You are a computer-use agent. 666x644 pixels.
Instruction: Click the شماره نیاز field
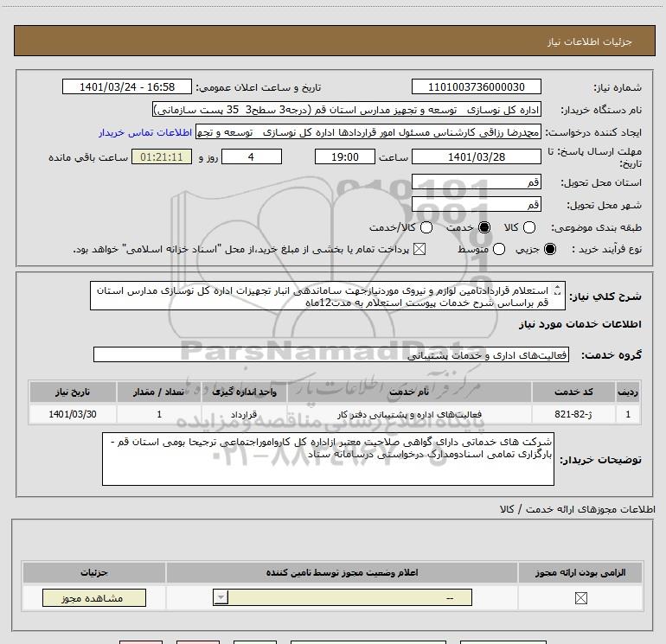(x=476, y=87)
